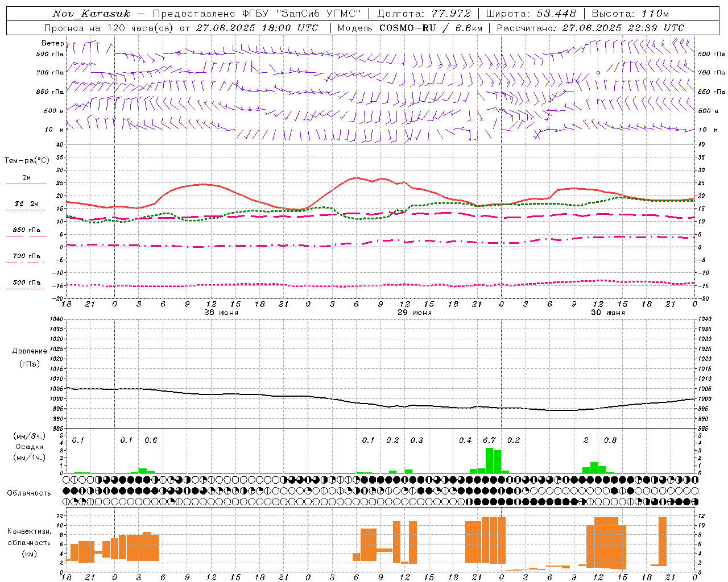Click the Облачность cloud cover label
Viewport: 728px width, 582px height.
[x=29, y=493]
